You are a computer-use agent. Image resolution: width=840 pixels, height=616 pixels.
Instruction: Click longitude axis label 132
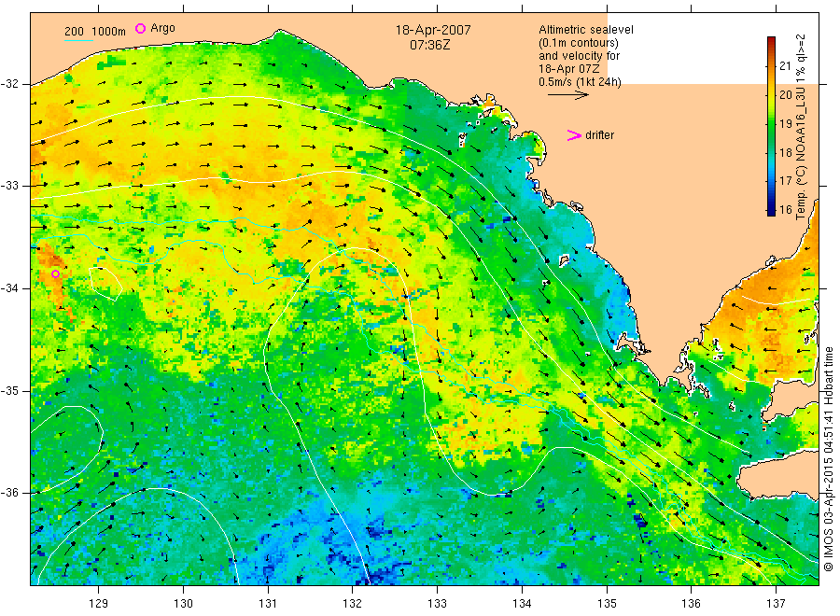click(x=353, y=603)
